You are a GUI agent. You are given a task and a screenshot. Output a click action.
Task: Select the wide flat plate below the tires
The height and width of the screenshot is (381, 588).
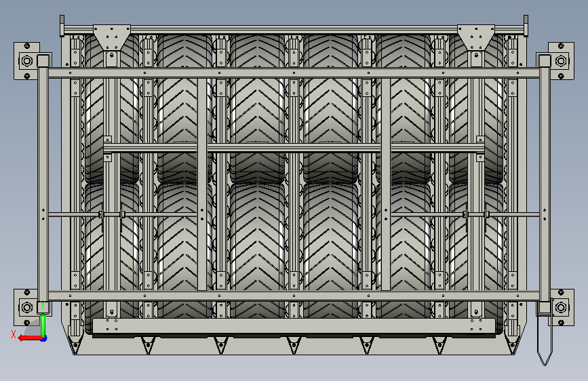pos(294,326)
